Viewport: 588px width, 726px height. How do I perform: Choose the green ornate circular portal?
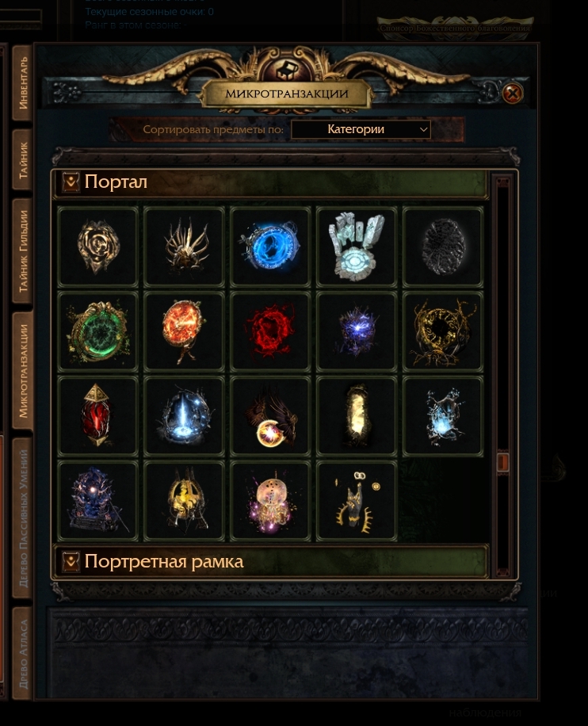97,331
